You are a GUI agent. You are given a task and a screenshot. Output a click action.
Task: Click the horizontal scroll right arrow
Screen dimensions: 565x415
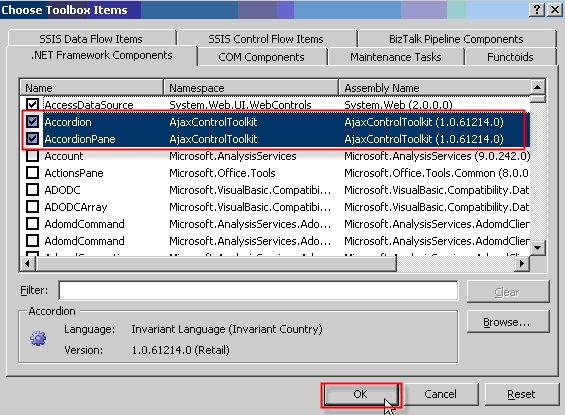(x=521, y=264)
